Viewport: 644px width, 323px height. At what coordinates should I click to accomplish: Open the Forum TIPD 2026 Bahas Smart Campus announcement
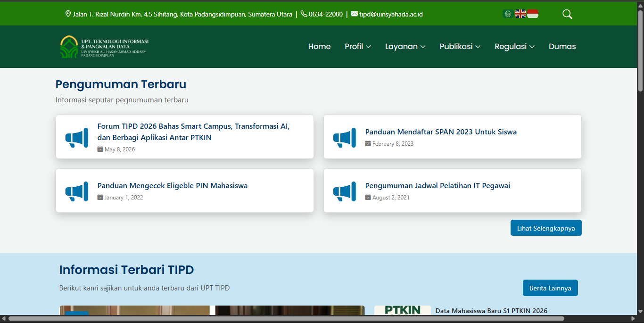click(193, 132)
